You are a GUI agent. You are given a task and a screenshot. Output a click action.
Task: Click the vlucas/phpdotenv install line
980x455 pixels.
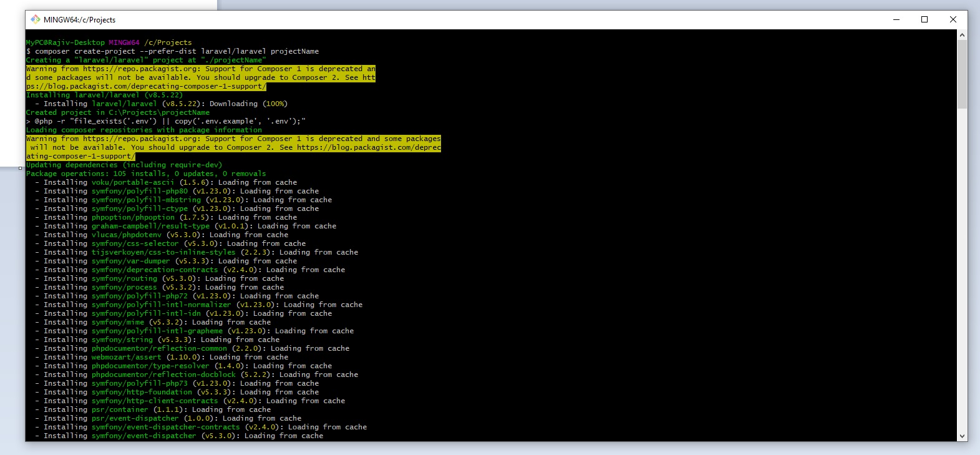(162, 235)
